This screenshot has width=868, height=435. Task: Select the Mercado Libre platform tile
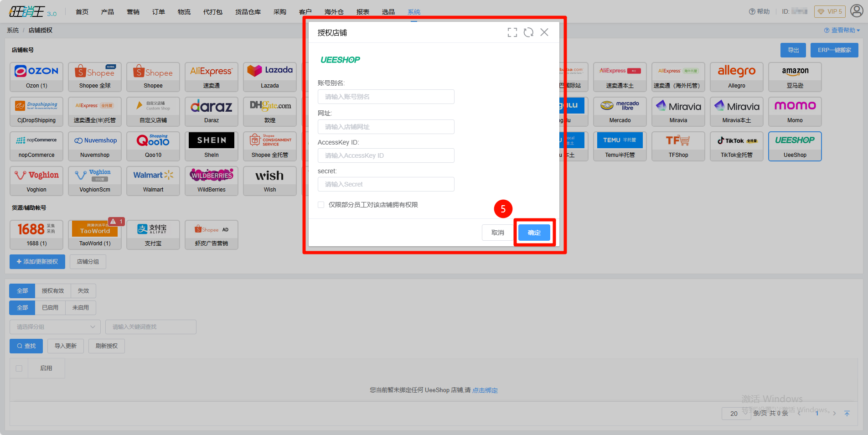[620, 112]
